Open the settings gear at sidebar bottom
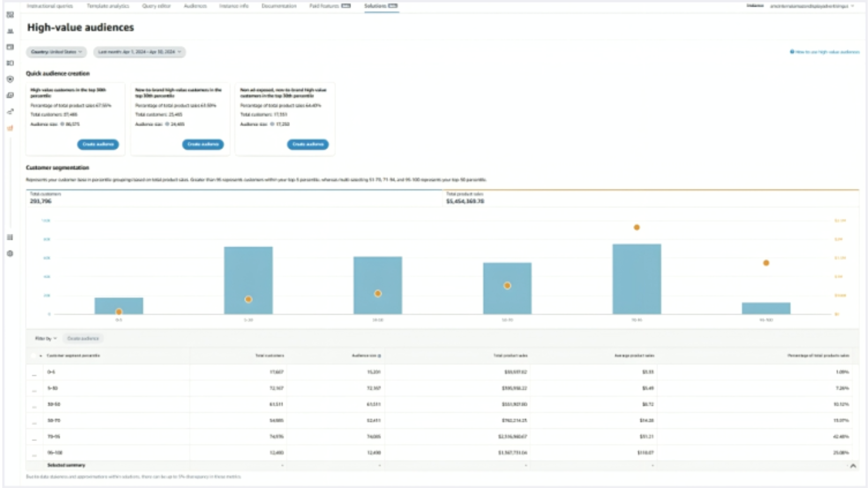 pos(10,253)
